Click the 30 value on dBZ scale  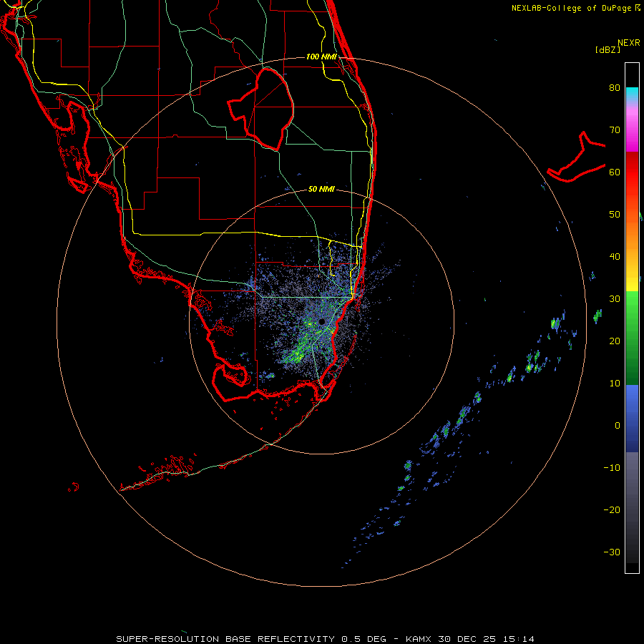click(615, 299)
